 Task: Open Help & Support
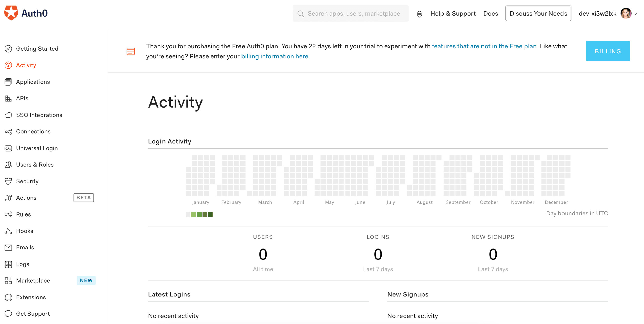(453, 13)
